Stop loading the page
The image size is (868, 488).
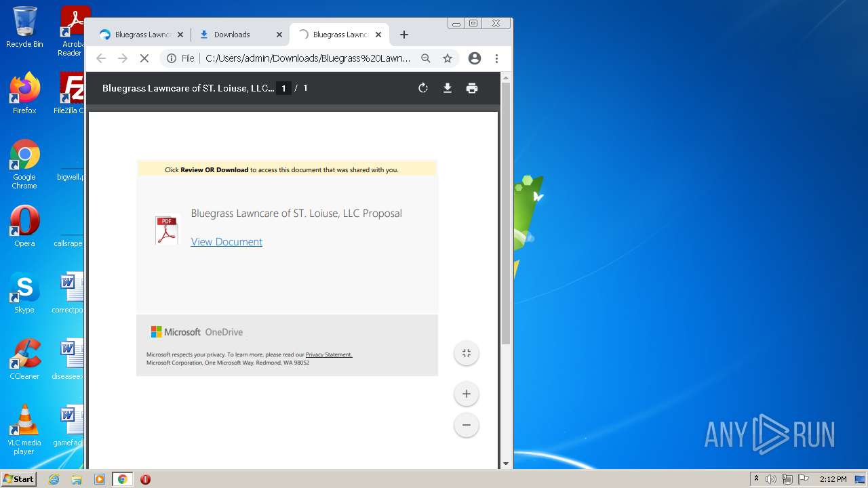click(144, 58)
